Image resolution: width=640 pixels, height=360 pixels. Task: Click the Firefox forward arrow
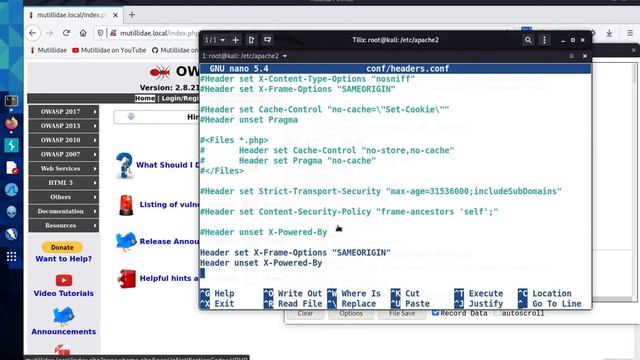pyautogui.click(x=50, y=33)
